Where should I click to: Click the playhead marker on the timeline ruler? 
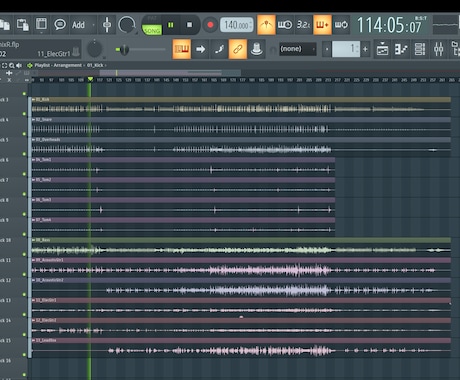click(90, 79)
